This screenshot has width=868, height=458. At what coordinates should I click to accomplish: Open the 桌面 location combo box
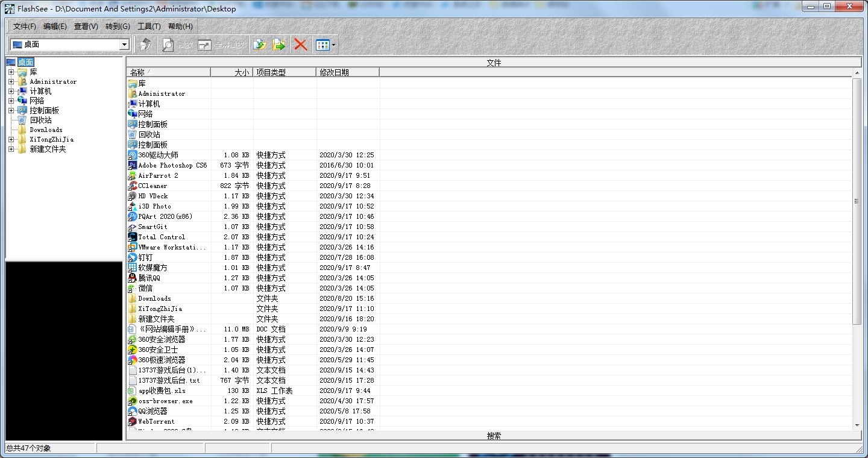[x=124, y=45]
